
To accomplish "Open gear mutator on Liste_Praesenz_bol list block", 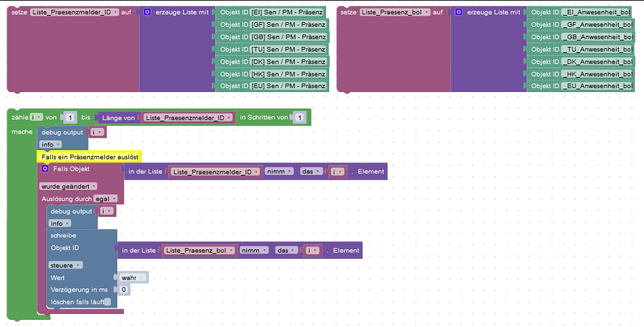I will pos(459,12).
